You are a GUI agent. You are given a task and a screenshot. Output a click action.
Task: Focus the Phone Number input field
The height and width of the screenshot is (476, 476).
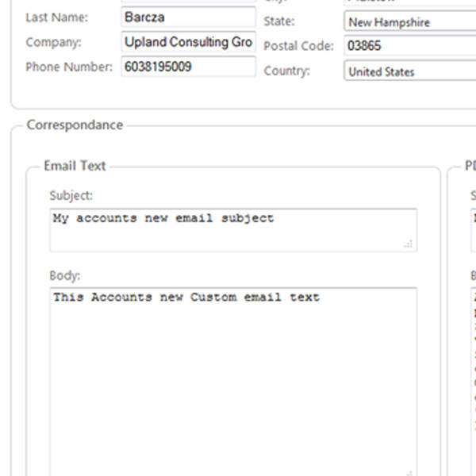tap(189, 67)
